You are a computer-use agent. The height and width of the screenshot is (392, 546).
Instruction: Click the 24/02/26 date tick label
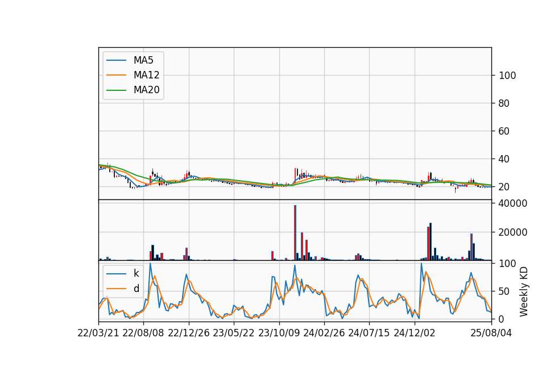pos(324,333)
